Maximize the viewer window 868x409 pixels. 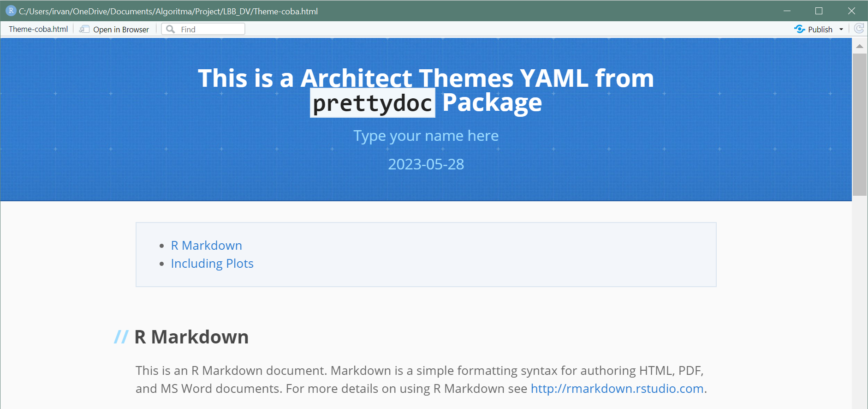click(819, 11)
